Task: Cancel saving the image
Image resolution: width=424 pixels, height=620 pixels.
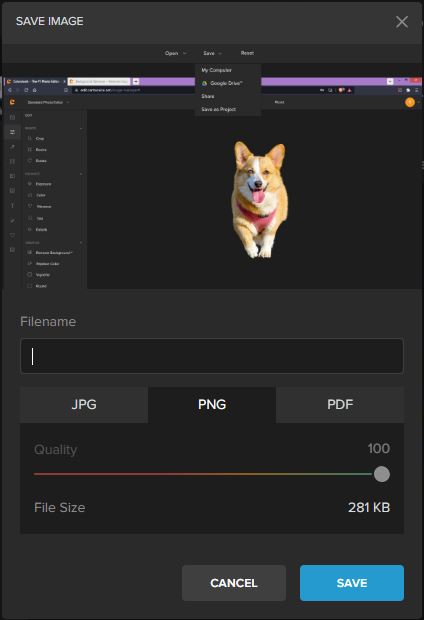Action: [234, 583]
